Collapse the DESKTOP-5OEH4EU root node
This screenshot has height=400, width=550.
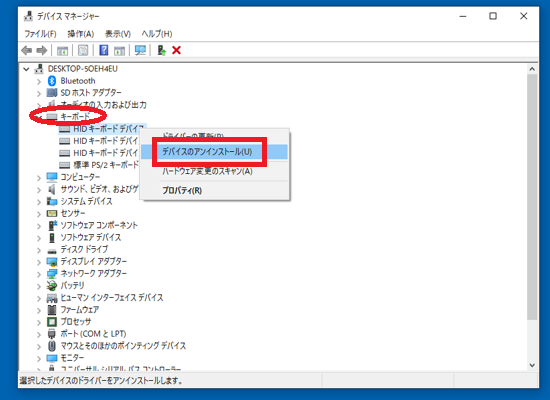[26, 69]
